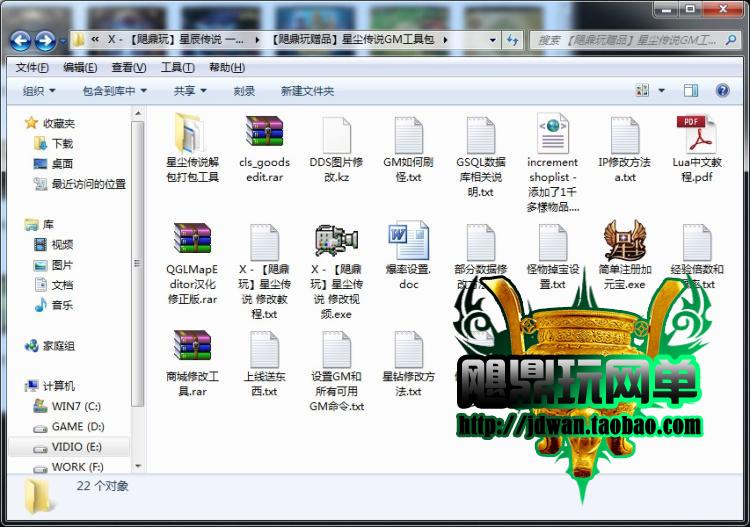The width and height of the screenshot is (750, 527).
Task: Select the GAME (D:) drive in sidebar
Action: tap(76, 426)
